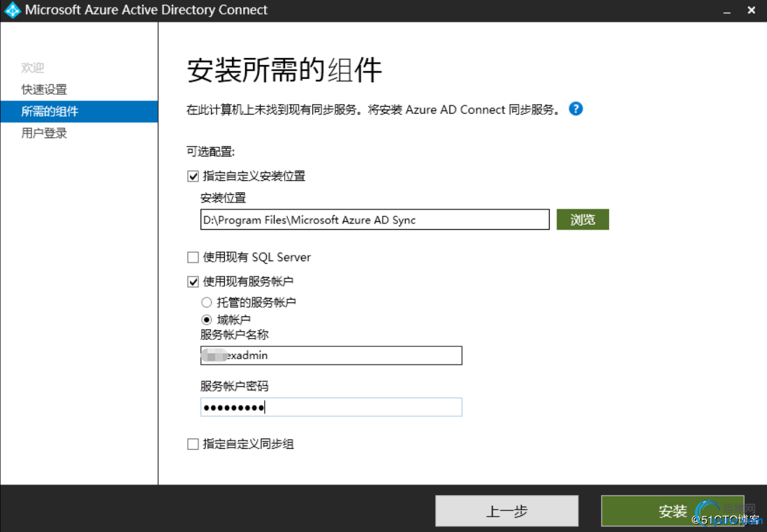Click the description text about Azure AD Connect 同步服务

pos(374,110)
